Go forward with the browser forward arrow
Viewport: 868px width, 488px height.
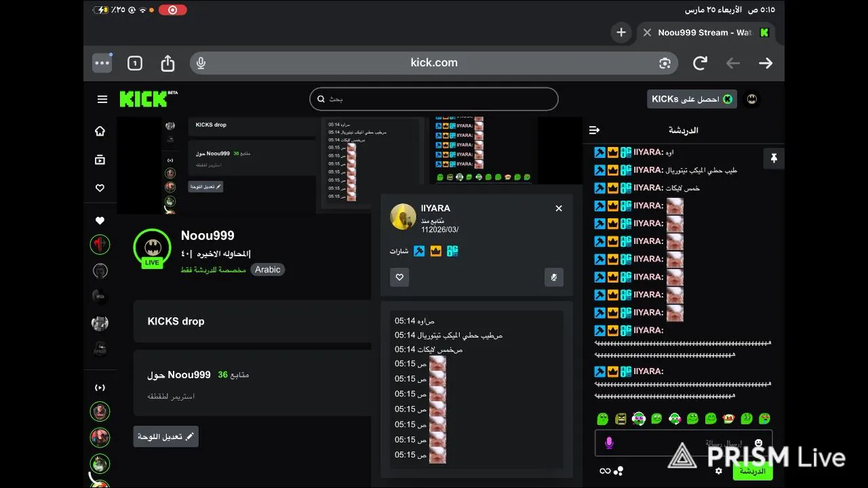[x=766, y=63]
